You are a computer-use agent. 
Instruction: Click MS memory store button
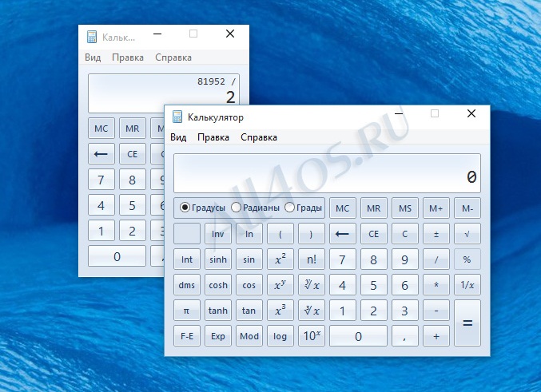404,208
